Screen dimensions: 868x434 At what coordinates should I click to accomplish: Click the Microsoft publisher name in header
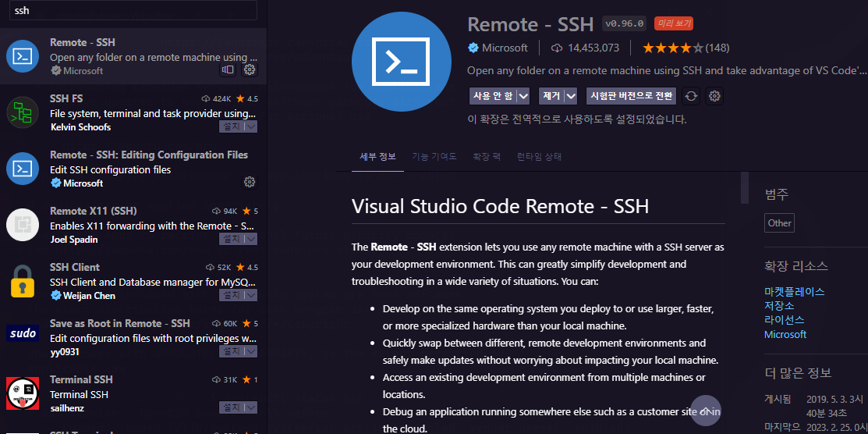click(505, 48)
